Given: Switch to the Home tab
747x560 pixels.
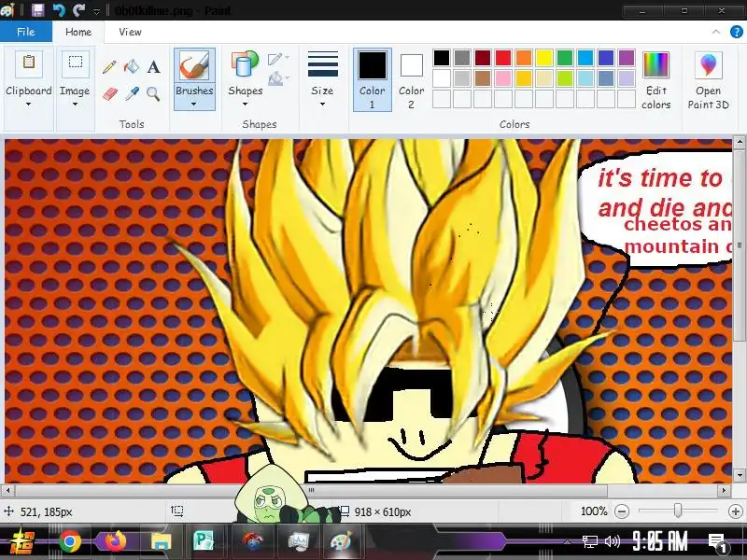Looking at the screenshot, I should point(78,32).
